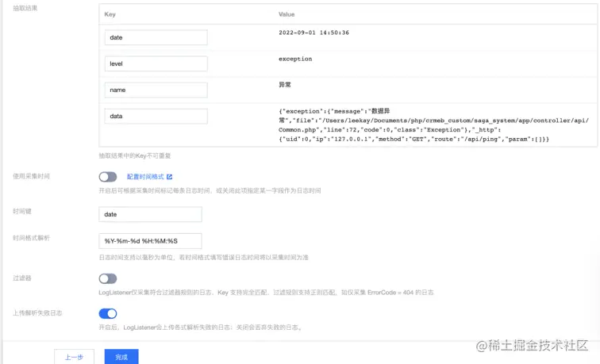Open the 配置时间格式 link

coord(145,177)
